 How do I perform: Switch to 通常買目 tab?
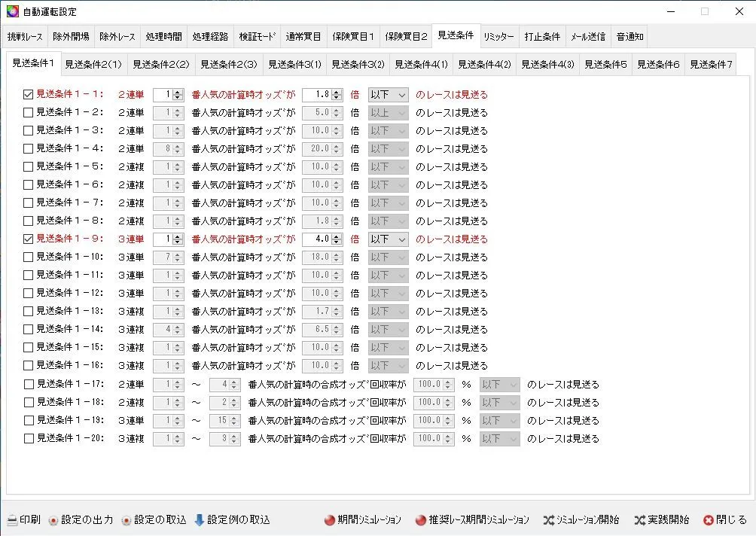click(x=303, y=37)
